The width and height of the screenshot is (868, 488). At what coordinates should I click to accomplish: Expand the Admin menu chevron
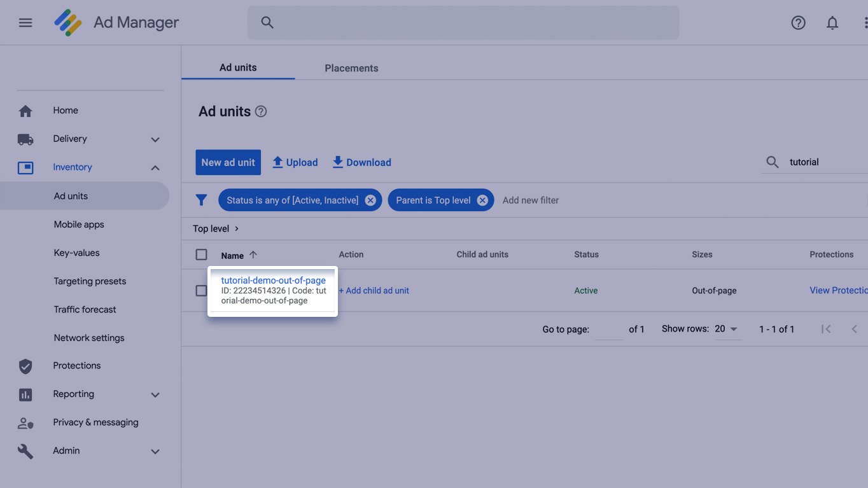point(155,452)
